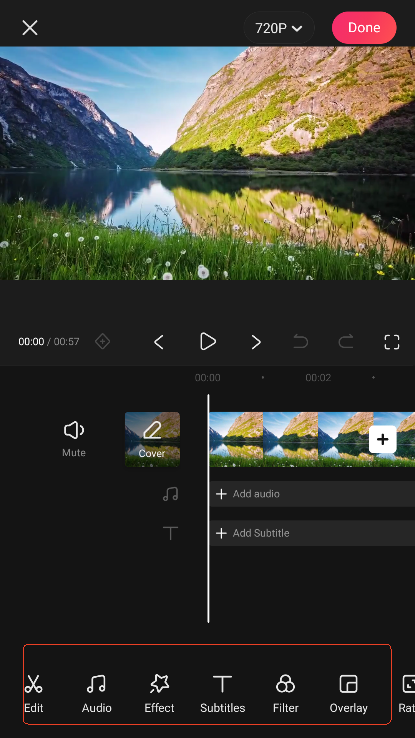Jump to the next frame
Screen dimensions: 415x738
(255, 342)
